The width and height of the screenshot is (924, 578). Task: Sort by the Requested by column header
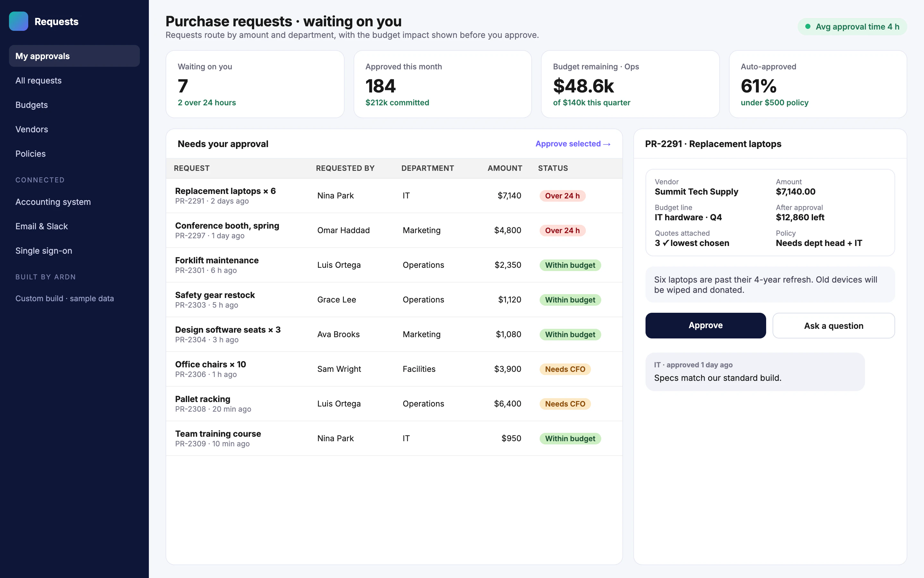345,168
